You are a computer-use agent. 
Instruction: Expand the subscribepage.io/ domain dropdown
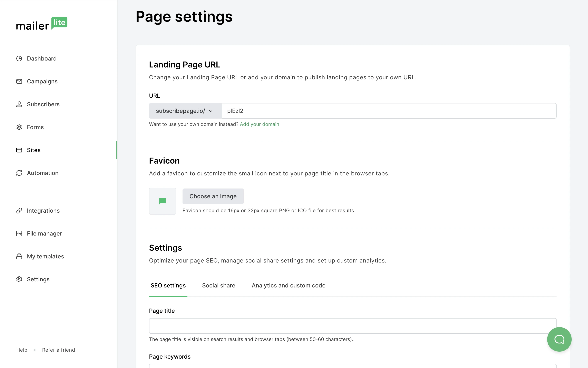(x=185, y=111)
